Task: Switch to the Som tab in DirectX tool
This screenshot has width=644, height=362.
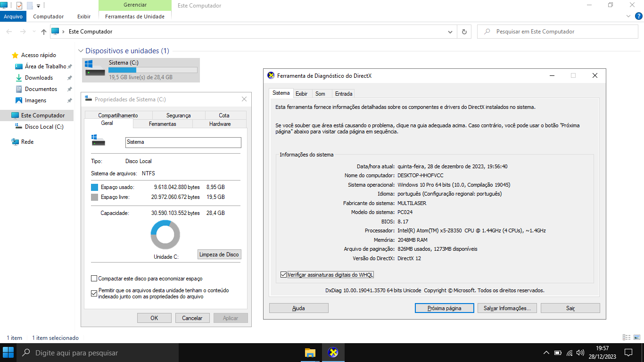Action: point(321,93)
